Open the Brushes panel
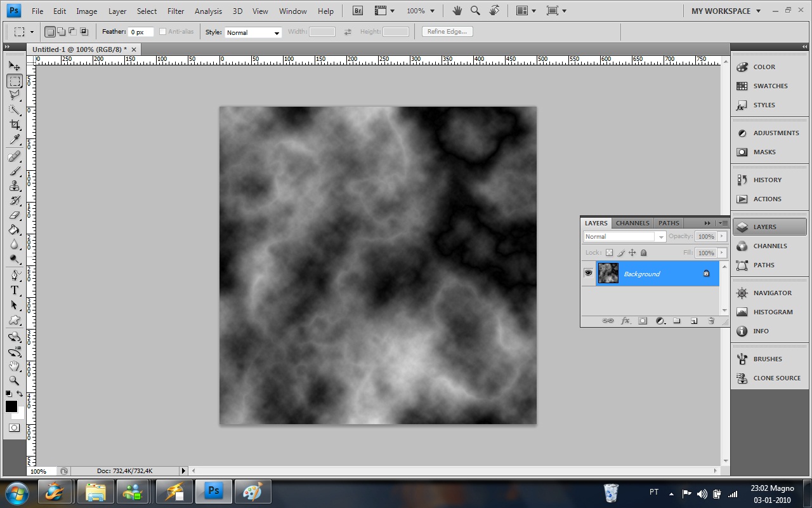This screenshot has width=812, height=508. [x=769, y=359]
